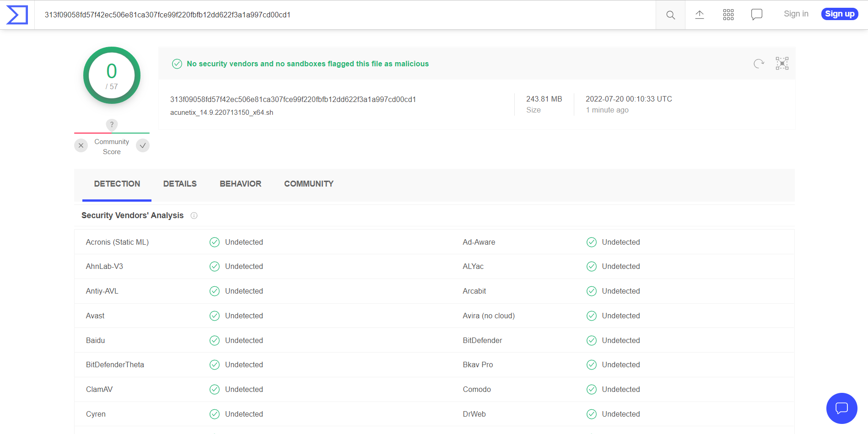Click the BitDefender undetected check icon
Image resolution: width=868 pixels, height=434 pixels.
pos(592,340)
